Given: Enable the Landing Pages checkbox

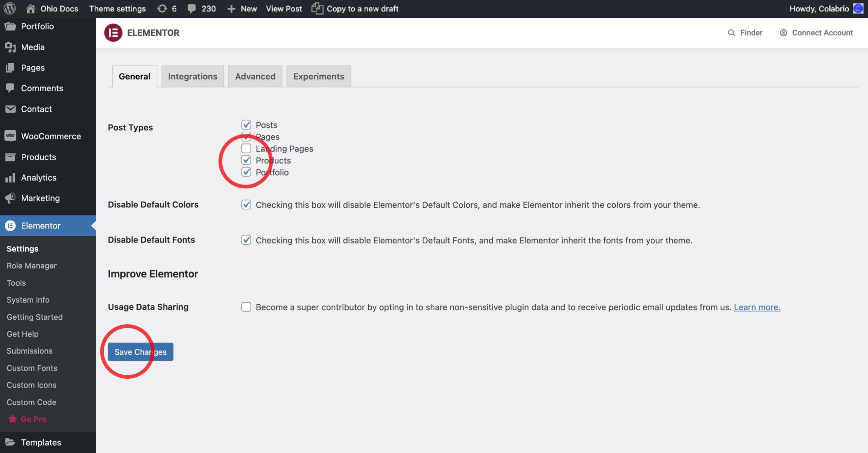Looking at the screenshot, I should (x=246, y=148).
